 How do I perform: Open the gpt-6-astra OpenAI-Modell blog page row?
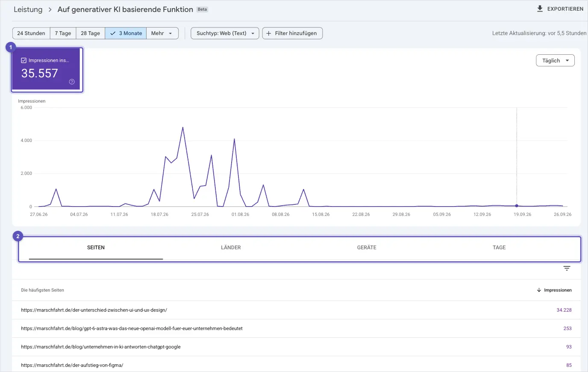click(x=296, y=328)
